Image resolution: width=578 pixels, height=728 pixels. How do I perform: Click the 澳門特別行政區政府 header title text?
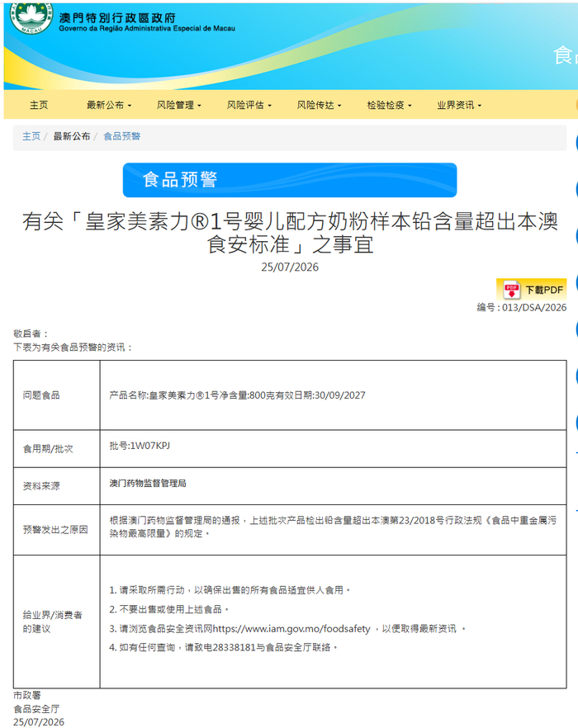117,17
